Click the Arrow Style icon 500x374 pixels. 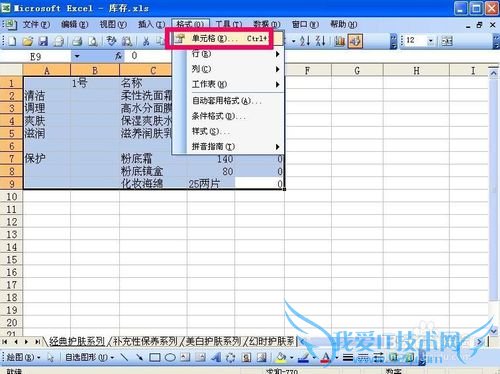(378, 358)
